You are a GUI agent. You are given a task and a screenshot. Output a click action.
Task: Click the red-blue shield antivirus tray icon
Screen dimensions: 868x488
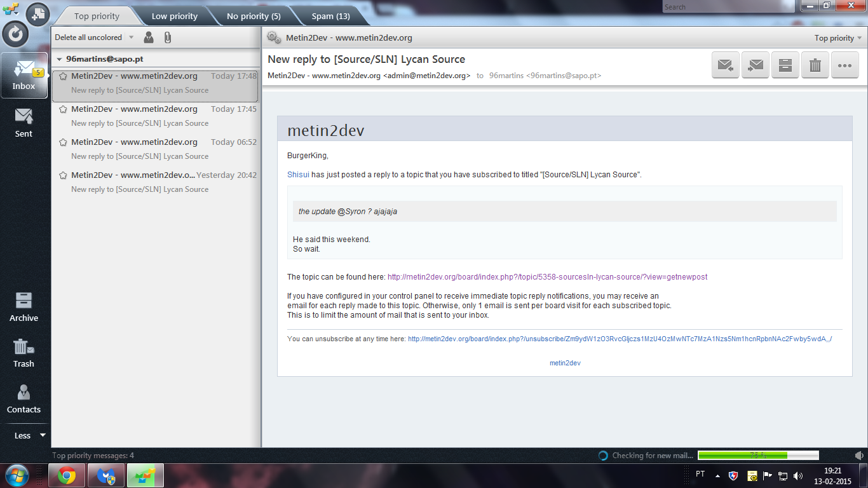pos(734,475)
